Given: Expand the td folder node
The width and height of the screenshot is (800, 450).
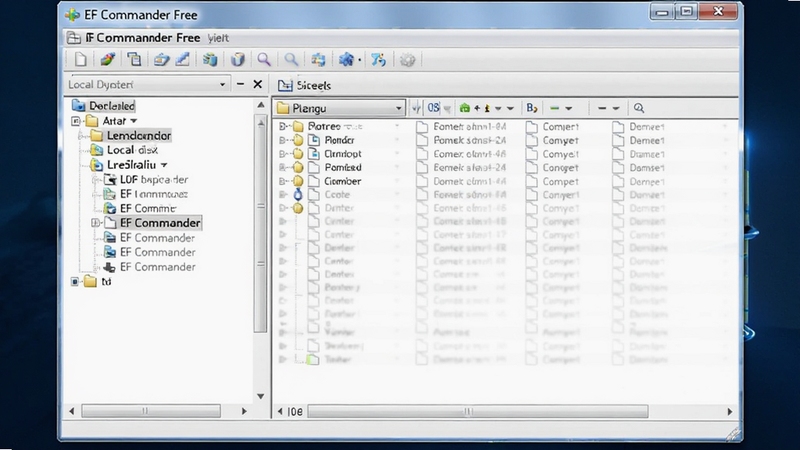Looking at the screenshot, I should pos(75,282).
